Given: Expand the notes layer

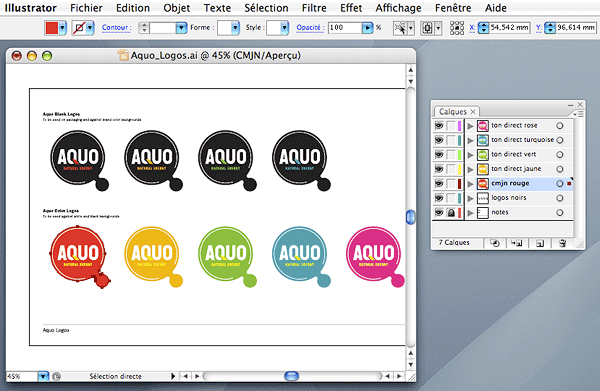Looking at the screenshot, I should click(471, 213).
